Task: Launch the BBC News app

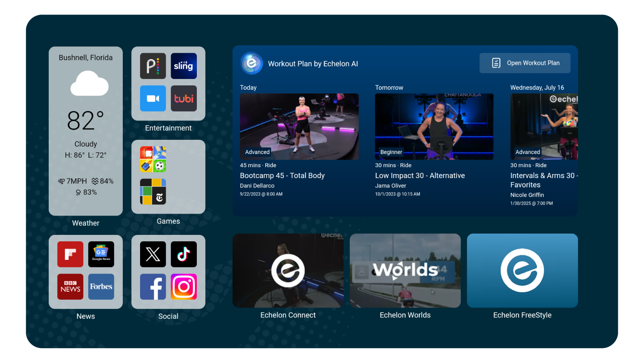Action: [70, 287]
